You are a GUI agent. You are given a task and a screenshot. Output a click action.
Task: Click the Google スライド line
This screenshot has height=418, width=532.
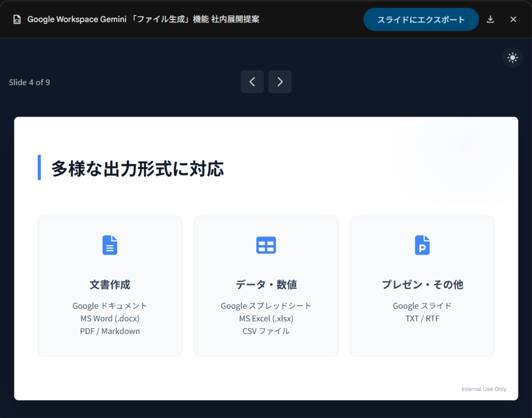pyautogui.click(x=422, y=306)
